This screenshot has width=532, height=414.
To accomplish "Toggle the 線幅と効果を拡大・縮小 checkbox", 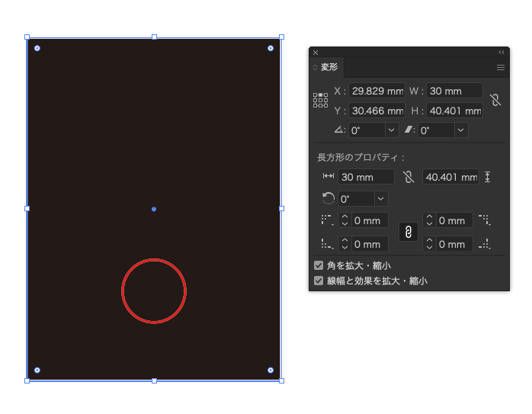I will click(319, 281).
